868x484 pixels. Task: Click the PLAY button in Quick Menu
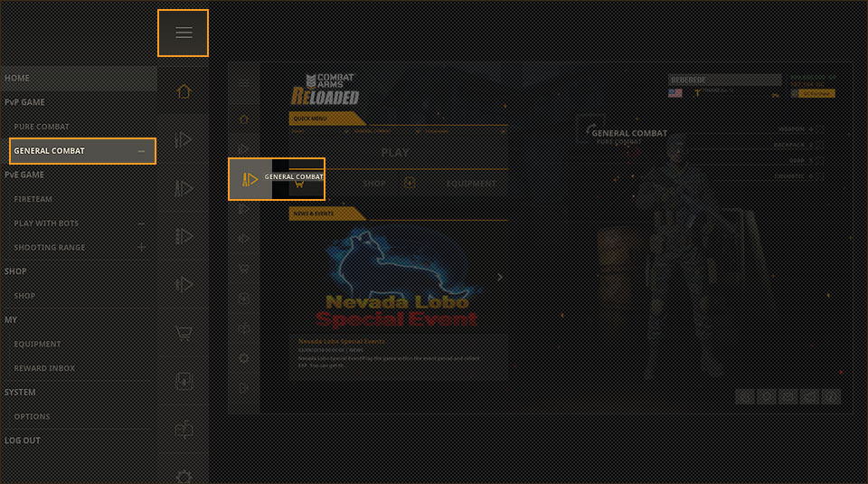399,153
